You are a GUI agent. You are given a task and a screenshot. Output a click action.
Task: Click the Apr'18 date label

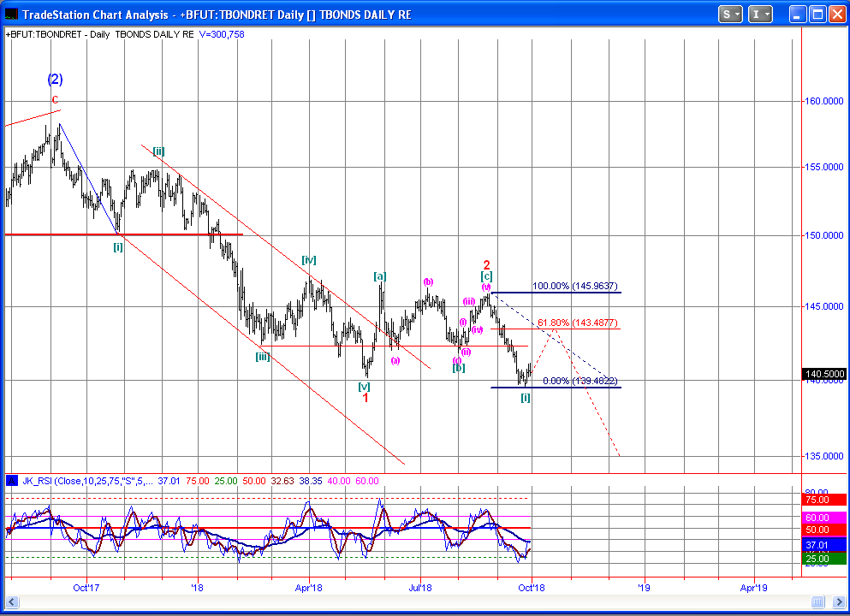[x=308, y=587]
